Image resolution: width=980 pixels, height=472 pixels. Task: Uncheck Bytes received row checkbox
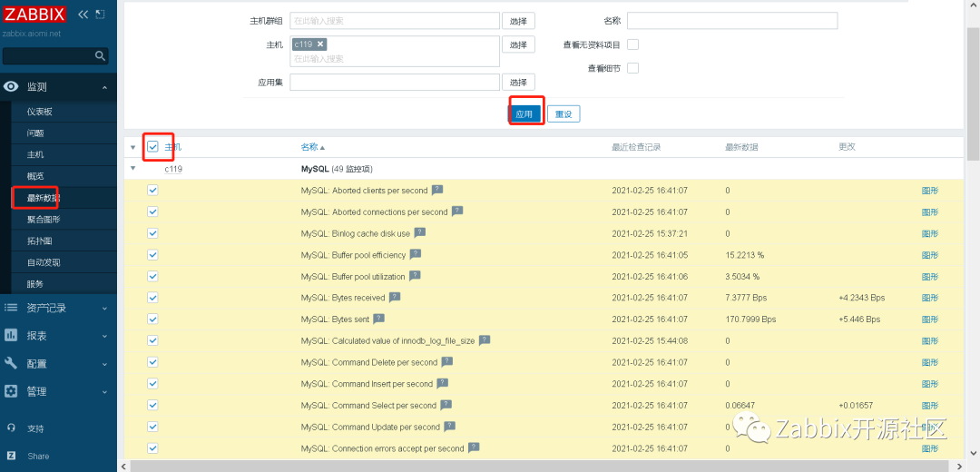153,298
